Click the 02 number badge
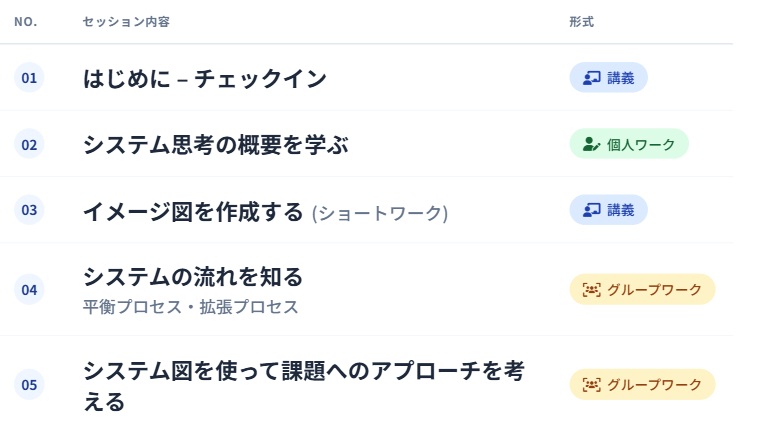The width and height of the screenshot is (758, 429). point(29,145)
